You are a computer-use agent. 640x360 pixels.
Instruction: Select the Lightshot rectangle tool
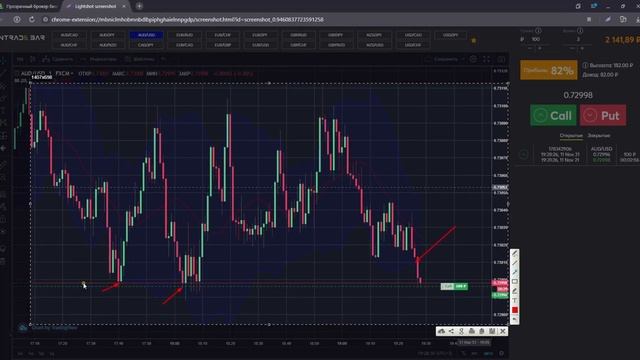515,282
